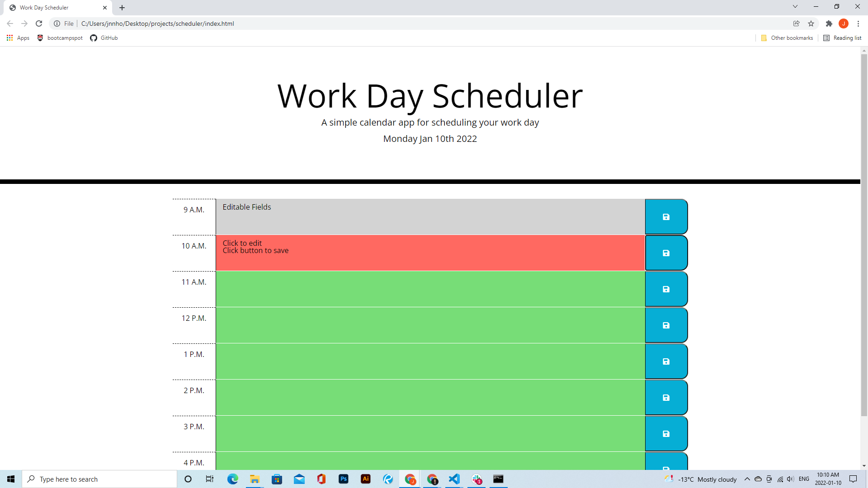Save the 11 A.M. entry
The height and width of the screenshot is (488, 868).
coord(666,289)
